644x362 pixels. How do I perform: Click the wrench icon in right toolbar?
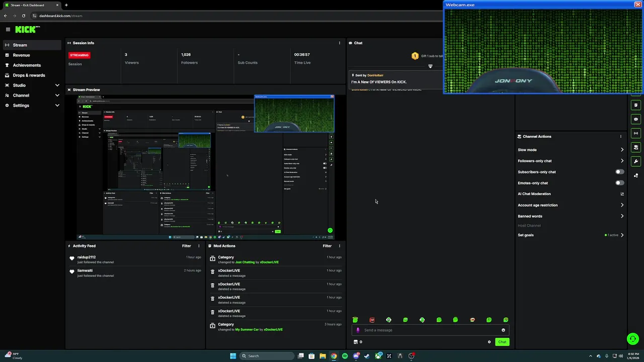(x=636, y=161)
